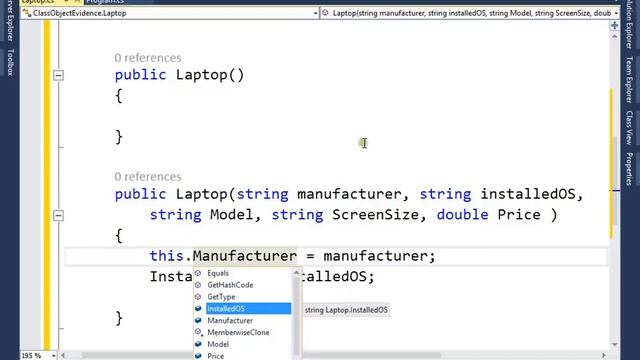The image size is (640, 360).
Task: Click the 'string installedOS' parameter text
Action: tap(497, 194)
